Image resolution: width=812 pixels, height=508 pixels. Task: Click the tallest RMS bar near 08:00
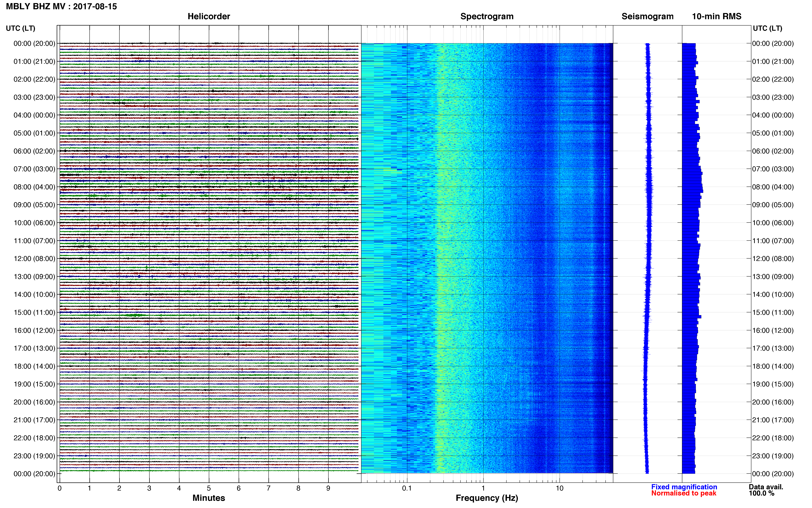pos(692,191)
